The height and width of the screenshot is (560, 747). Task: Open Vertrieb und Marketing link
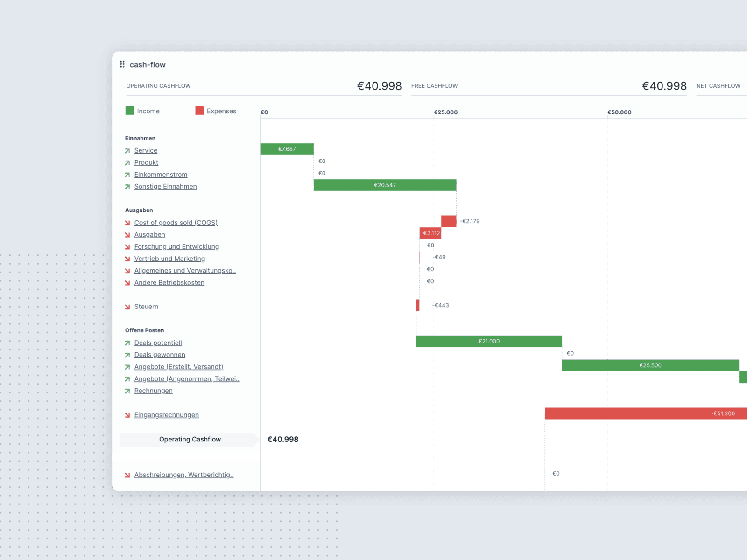pyautogui.click(x=169, y=259)
